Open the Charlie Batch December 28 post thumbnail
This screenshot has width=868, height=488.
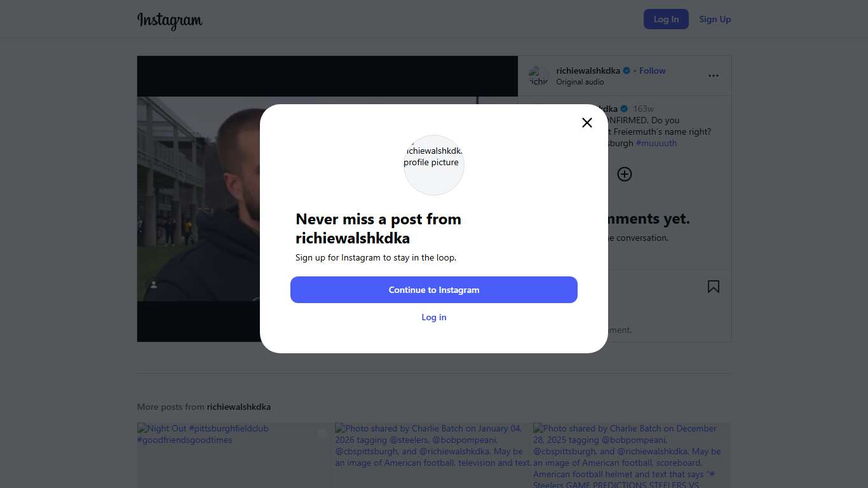(x=632, y=456)
